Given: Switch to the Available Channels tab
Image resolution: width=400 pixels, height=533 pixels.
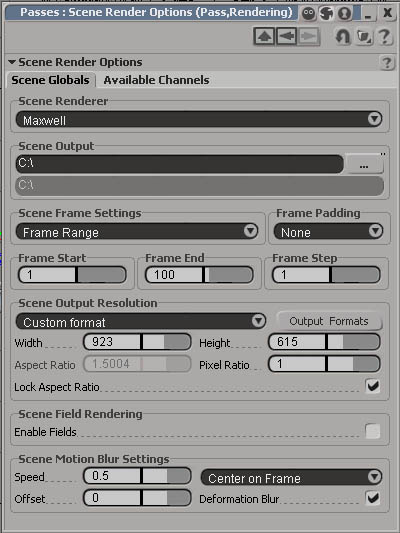Looking at the screenshot, I should point(156,80).
